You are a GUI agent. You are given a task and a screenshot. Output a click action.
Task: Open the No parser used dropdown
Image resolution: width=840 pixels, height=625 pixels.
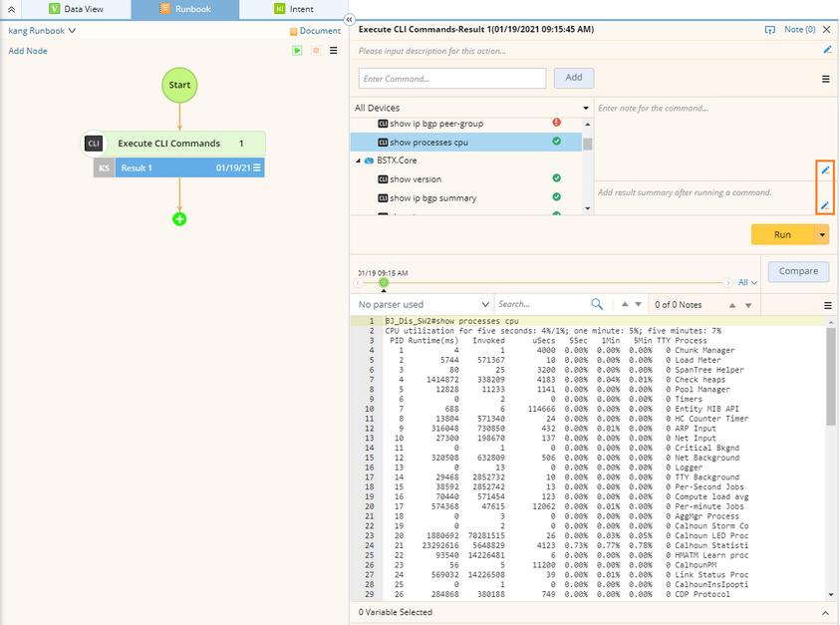pos(423,304)
